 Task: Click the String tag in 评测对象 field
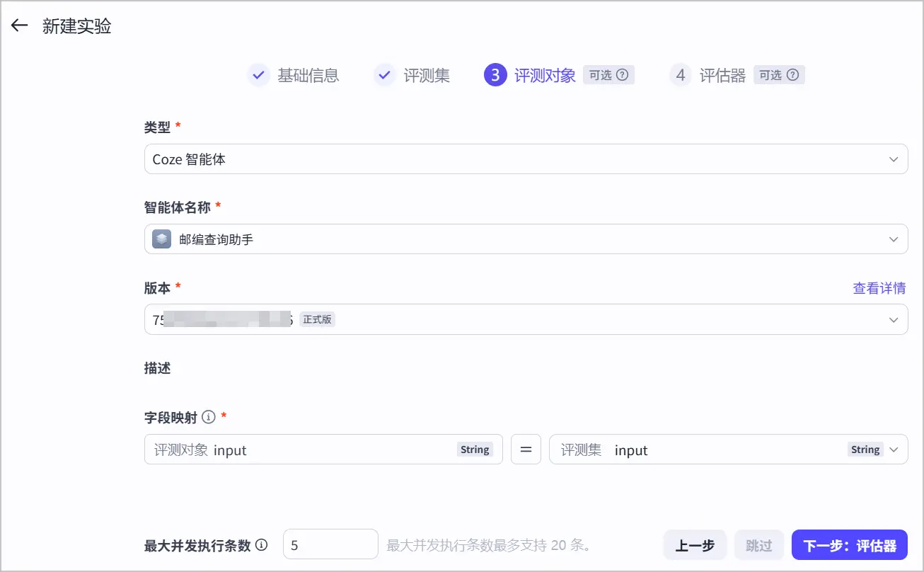(475, 450)
